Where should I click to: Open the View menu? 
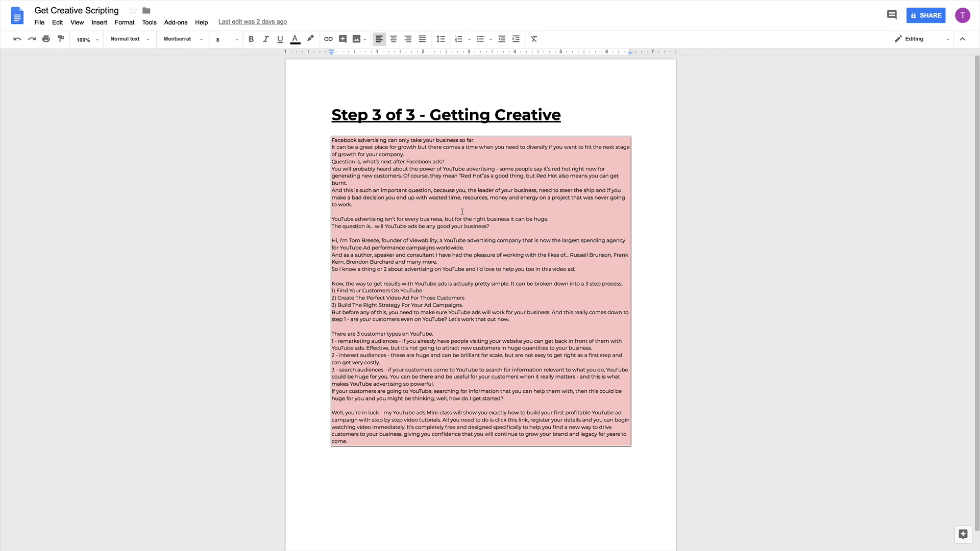pyautogui.click(x=77, y=22)
